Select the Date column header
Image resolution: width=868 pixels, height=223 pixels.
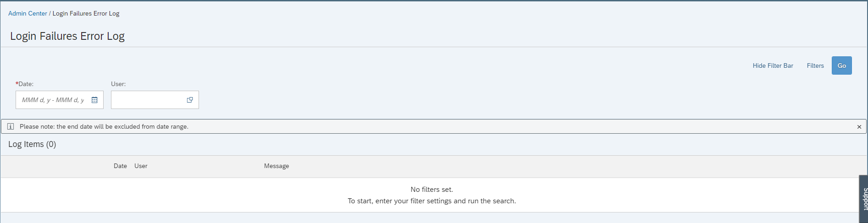120,166
